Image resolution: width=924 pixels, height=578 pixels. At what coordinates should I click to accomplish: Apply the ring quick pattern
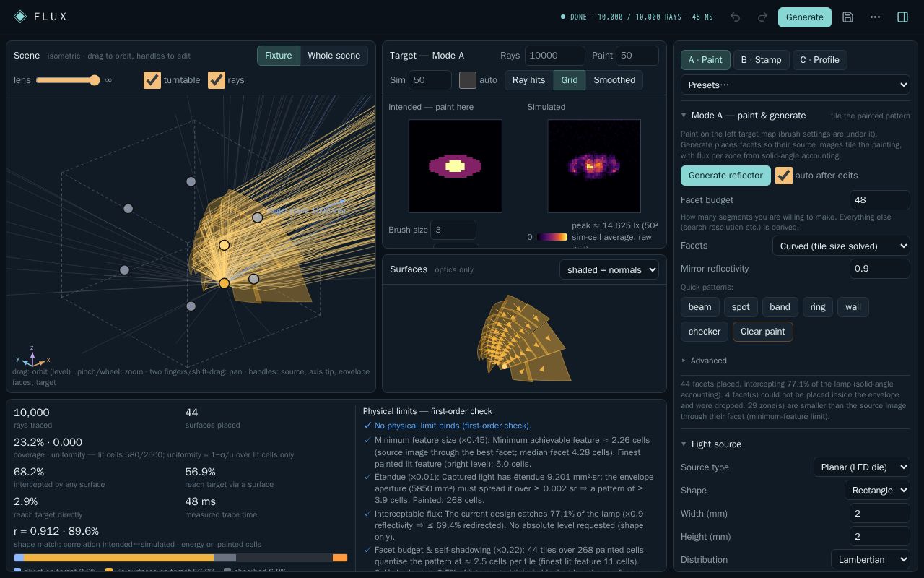(818, 307)
